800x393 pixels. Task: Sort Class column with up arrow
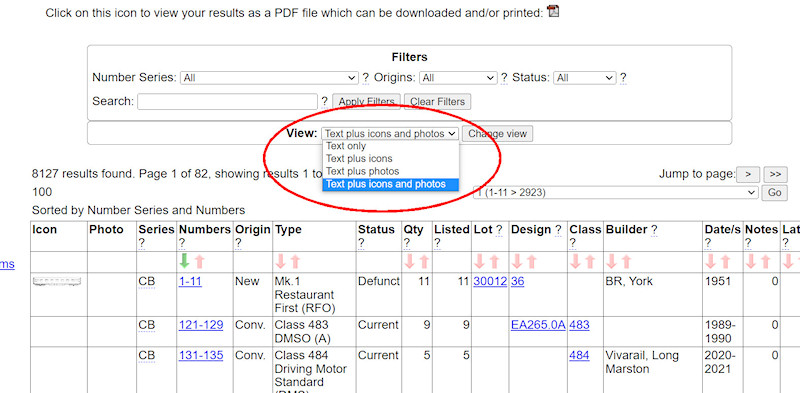click(590, 262)
